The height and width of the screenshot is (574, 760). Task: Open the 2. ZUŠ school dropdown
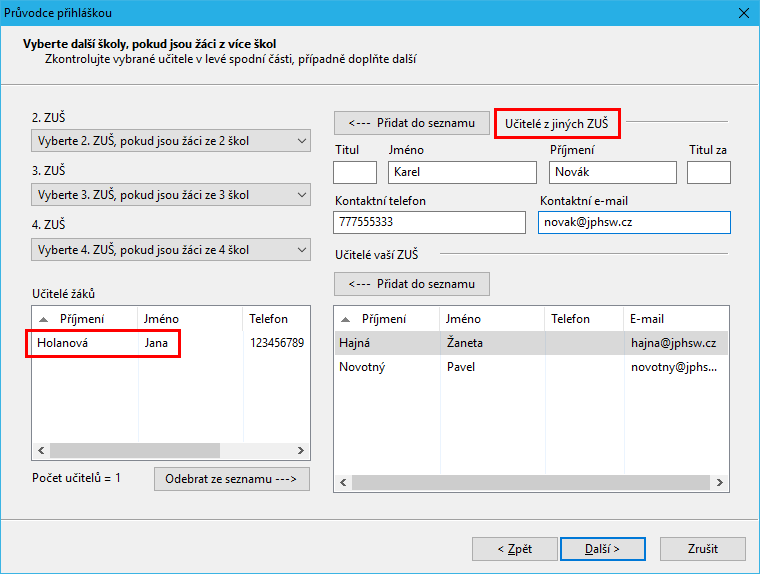pos(171,141)
